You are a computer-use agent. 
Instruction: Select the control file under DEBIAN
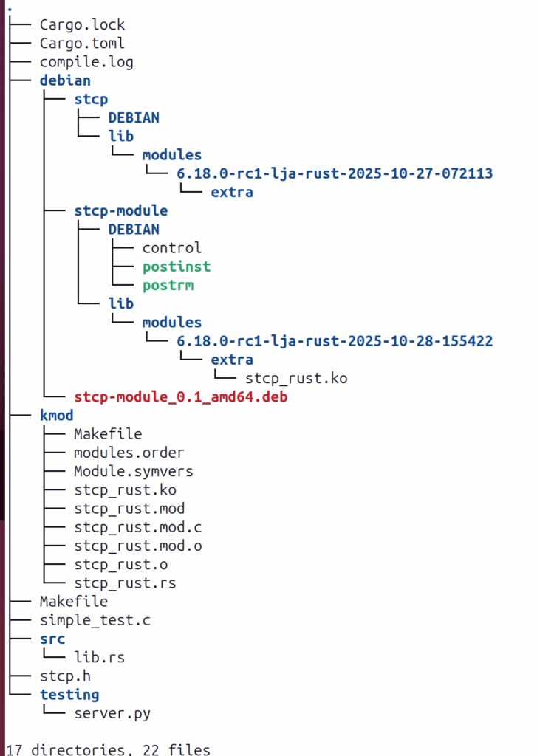tap(171, 248)
